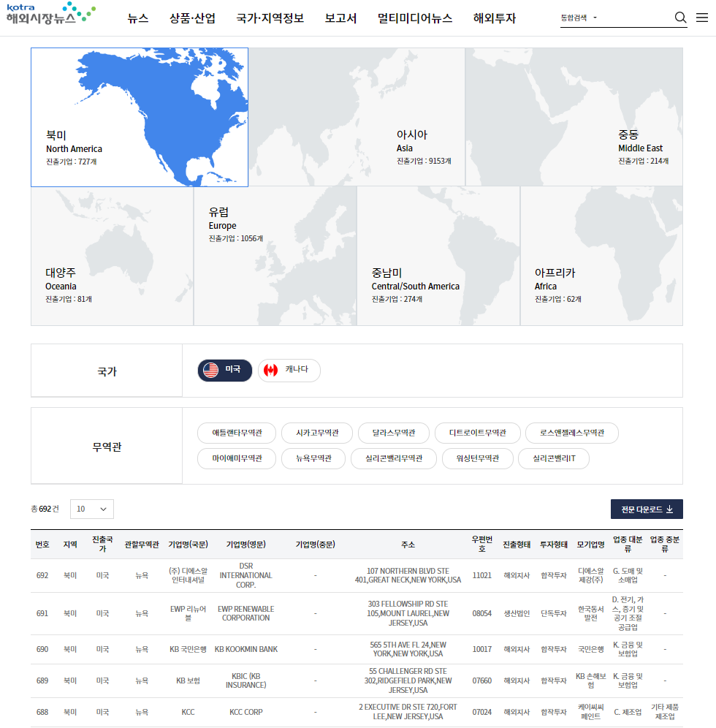This screenshot has width=716, height=728.
Task: Open the 국가·지역정보 menu
Action: click(270, 18)
